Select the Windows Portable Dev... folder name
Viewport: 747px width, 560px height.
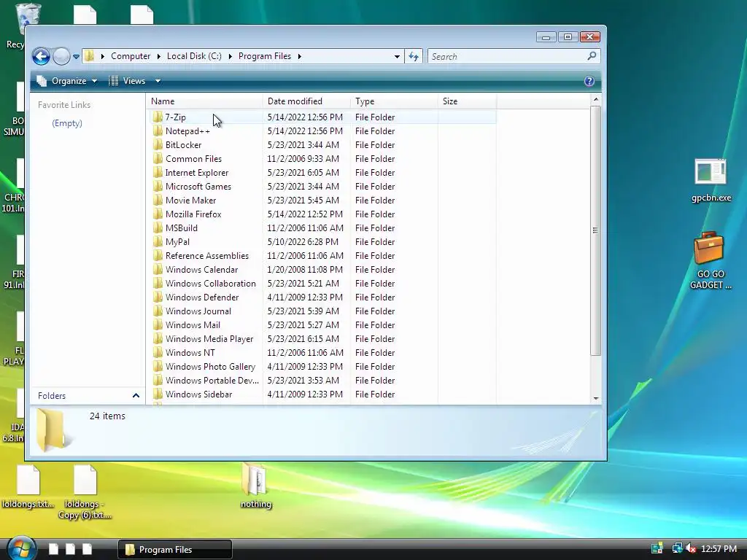pyautogui.click(x=212, y=381)
